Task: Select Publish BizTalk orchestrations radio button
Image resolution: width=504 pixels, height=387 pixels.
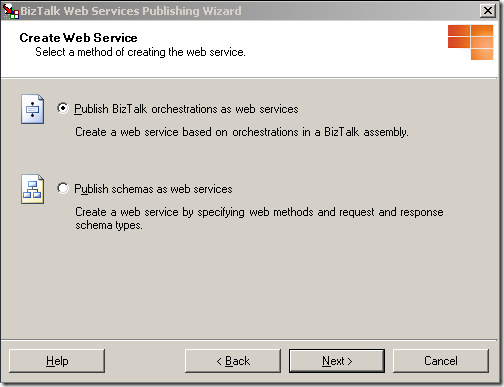Action: [63, 108]
